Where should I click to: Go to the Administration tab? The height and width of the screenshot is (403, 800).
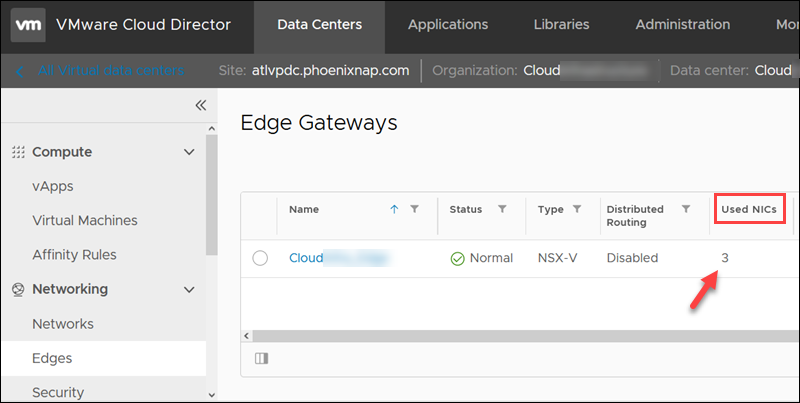click(683, 24)
